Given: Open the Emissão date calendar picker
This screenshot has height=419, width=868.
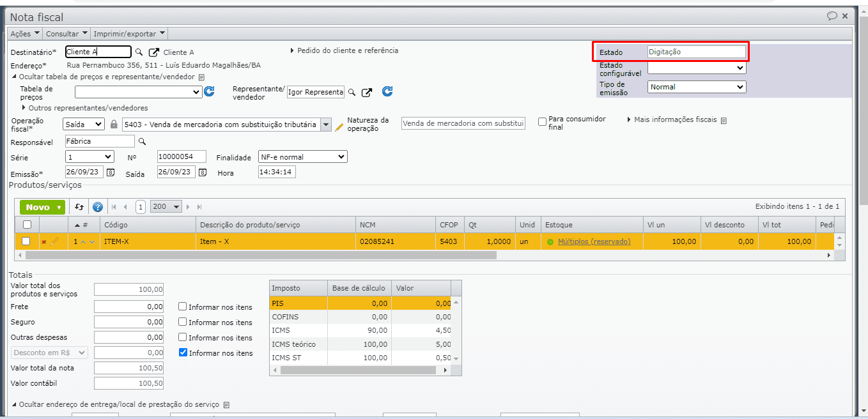Looking at the screenshot, I should point(111,172).
